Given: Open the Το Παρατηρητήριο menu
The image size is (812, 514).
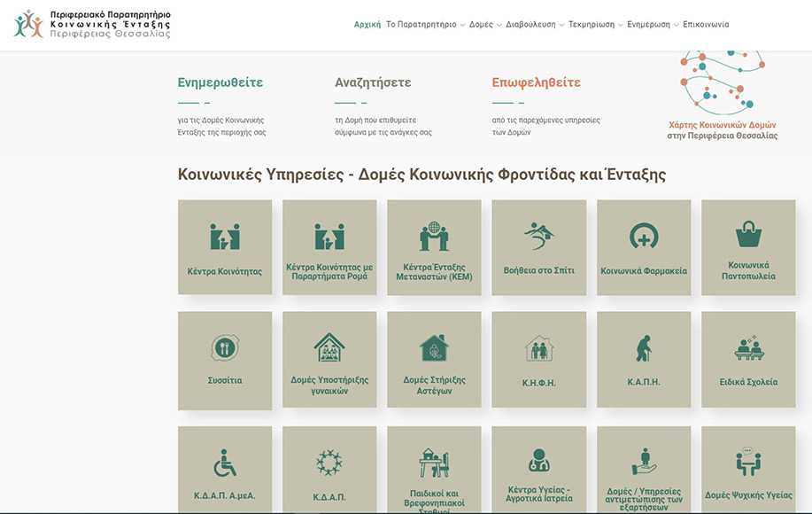Looking at the screenshot, I should [x=421, y=24].
